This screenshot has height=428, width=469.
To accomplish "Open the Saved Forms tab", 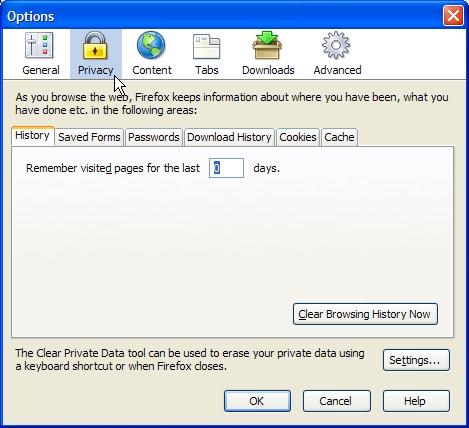I will pyautogui.click(x=89, y=137).
